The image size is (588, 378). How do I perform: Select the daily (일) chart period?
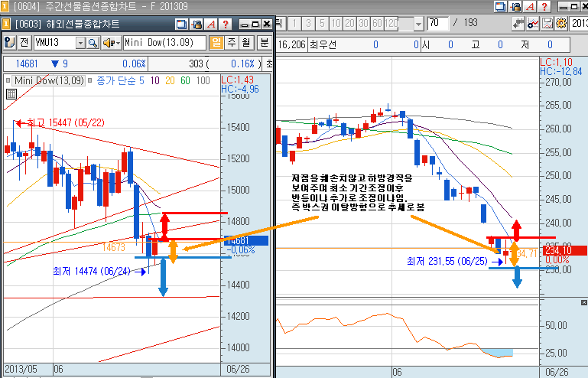pos(216,42)
